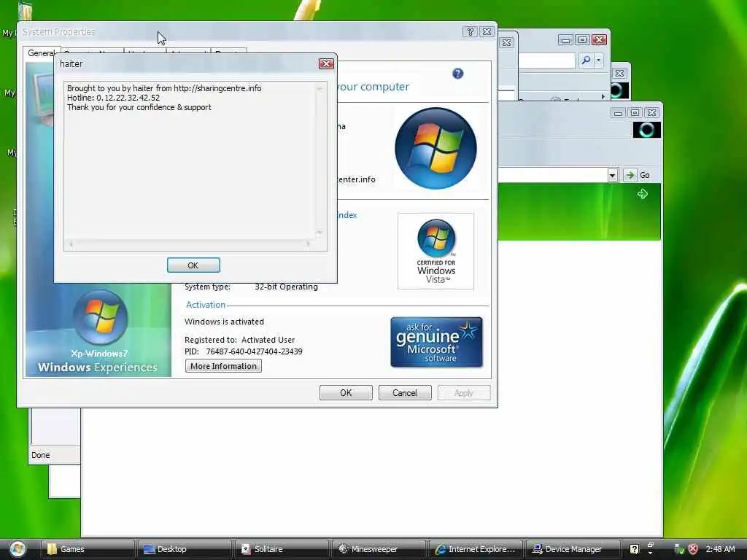
Task: Click the PID number 76487-640-0427404-23439
Action: click(254, 351)
